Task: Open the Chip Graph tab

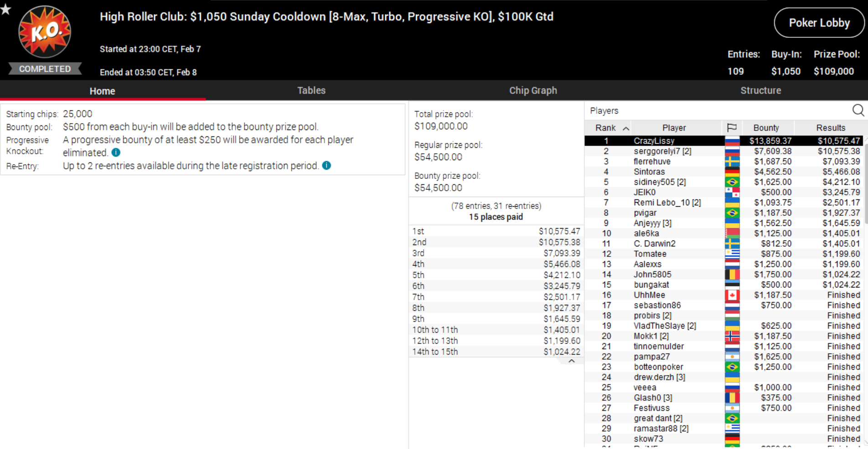Action: pyautogui.click(x=533, y=90)
